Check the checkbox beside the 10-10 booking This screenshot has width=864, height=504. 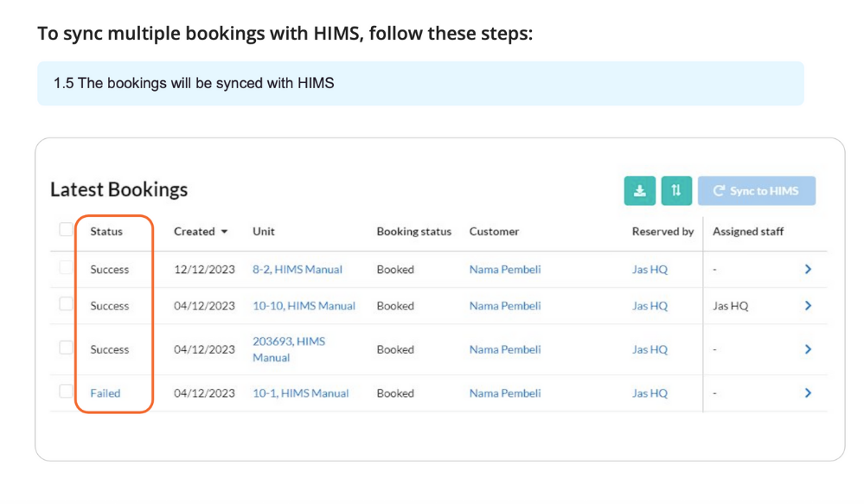pyautogui.click(x=65, y=305)
